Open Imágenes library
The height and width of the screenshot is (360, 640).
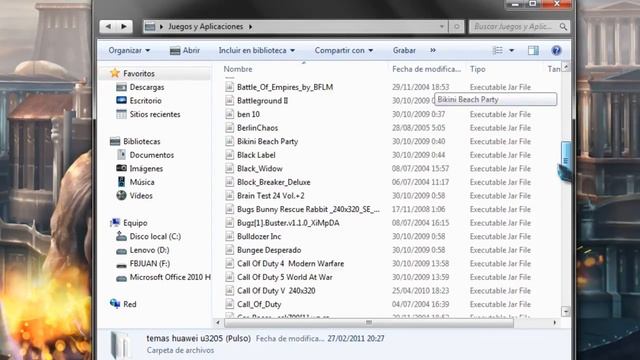[x=146, y=169]
